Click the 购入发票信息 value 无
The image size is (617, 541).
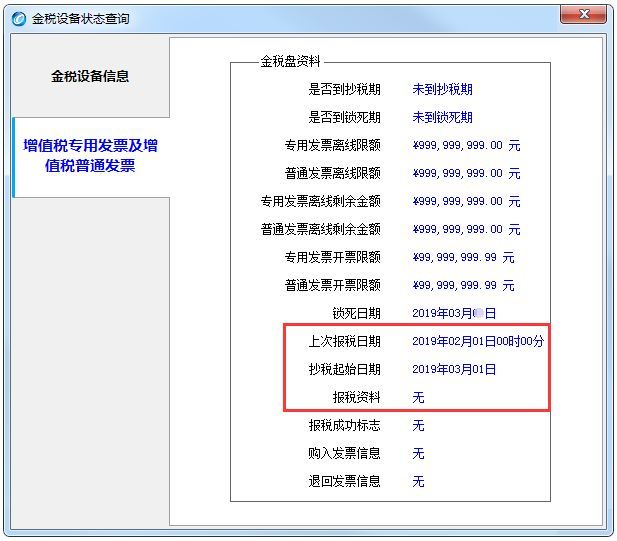[x=418, y=453]
